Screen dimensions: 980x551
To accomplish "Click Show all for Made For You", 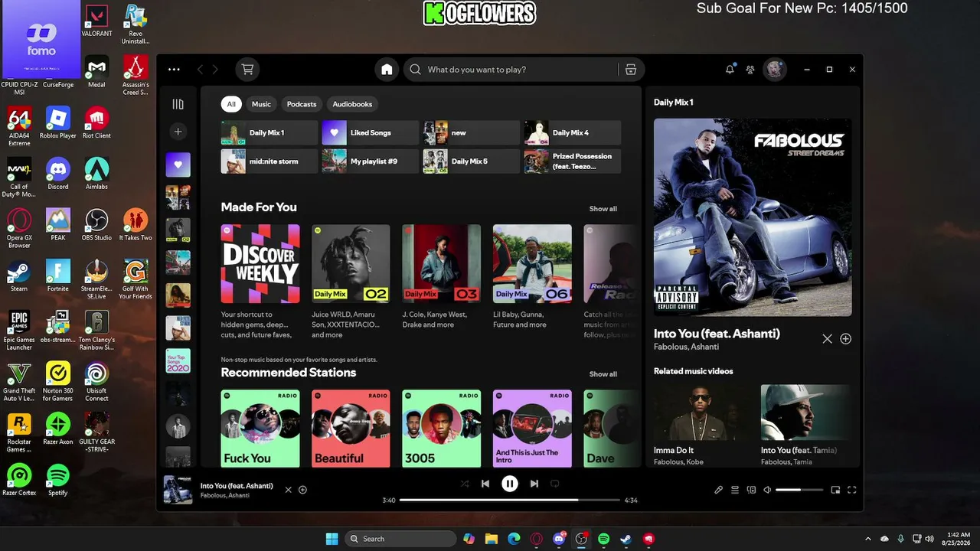I will coord(603,209).
